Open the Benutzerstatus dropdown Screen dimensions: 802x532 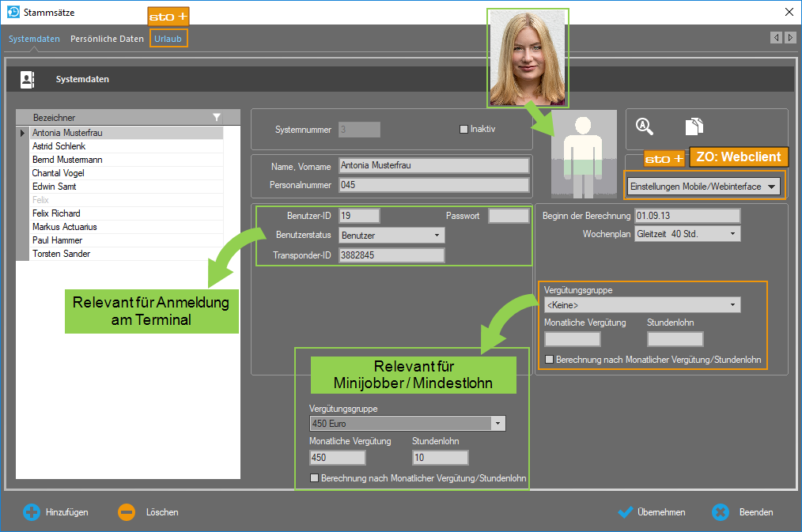point(437,236)
